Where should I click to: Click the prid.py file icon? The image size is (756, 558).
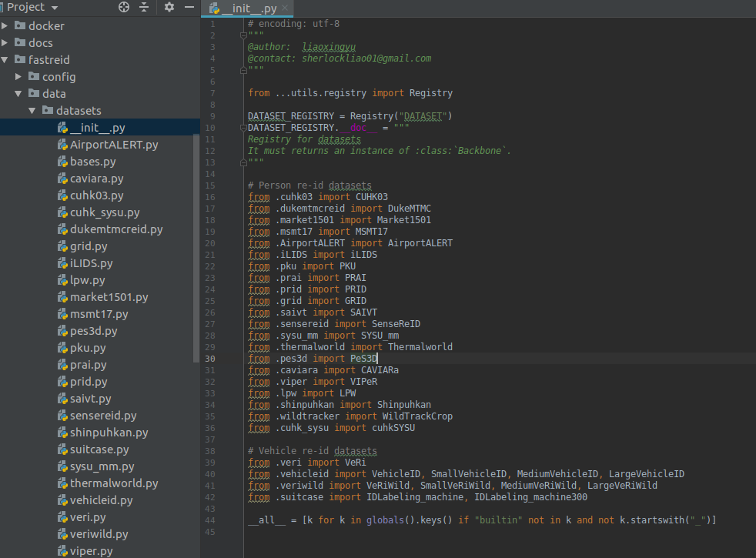pyautogui.click(x=62, y=382)
